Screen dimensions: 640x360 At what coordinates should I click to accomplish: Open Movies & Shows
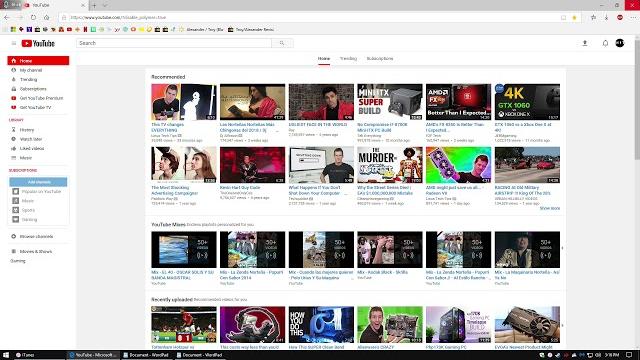(x=36, y=251)
